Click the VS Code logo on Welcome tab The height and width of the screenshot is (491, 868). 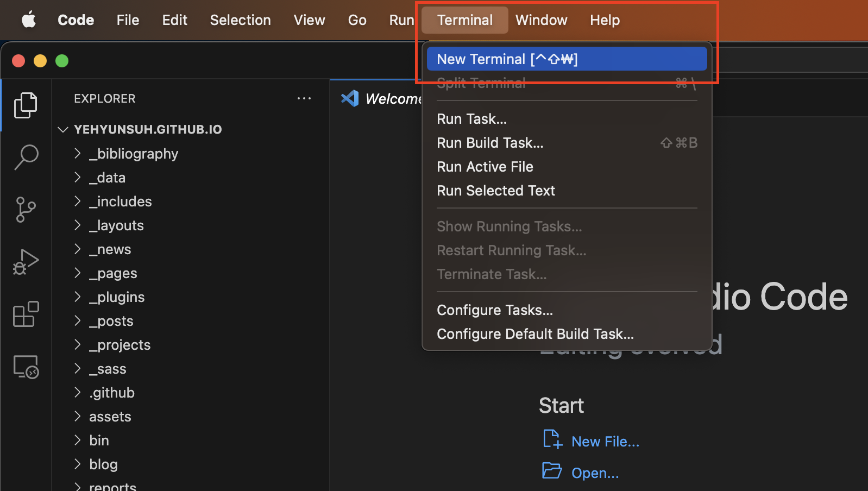(350, 98)
